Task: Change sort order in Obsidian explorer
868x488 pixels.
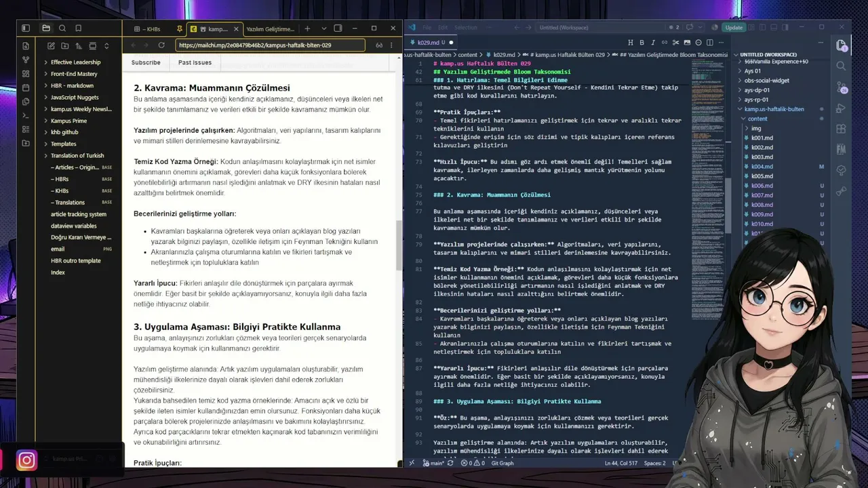Action: [x=79, y=46]
